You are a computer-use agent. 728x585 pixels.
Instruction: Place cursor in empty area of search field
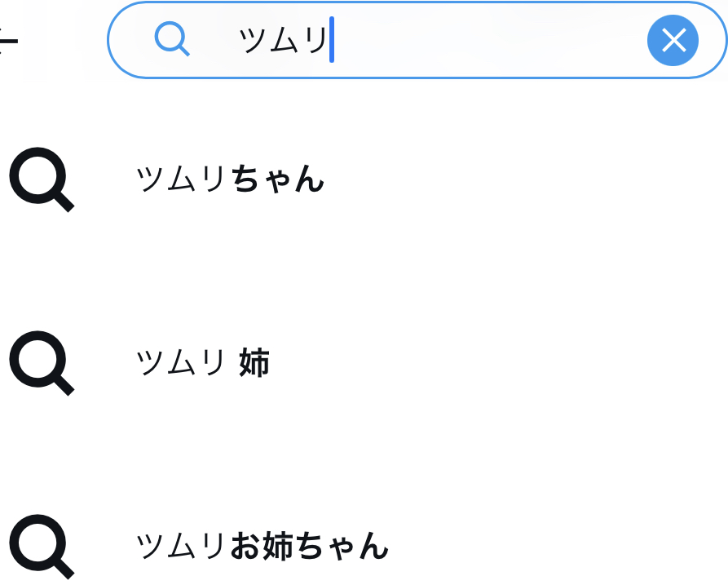pos(489,40)
